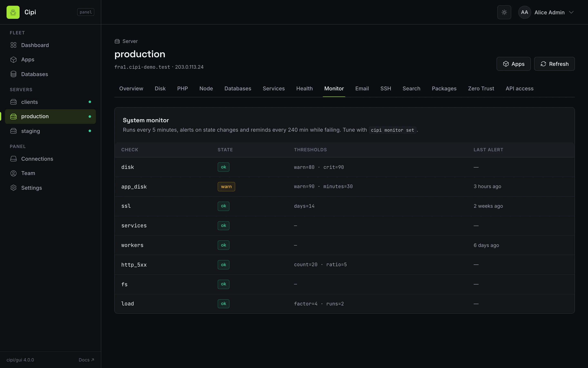Open Databases in the Fleet sidebar

[50, 74]
